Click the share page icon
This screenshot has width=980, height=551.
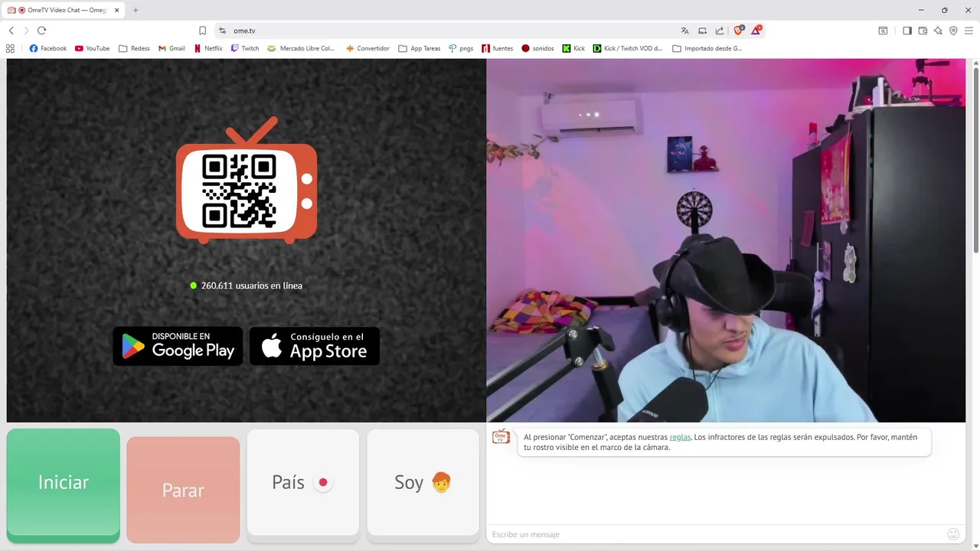point(720,31)
